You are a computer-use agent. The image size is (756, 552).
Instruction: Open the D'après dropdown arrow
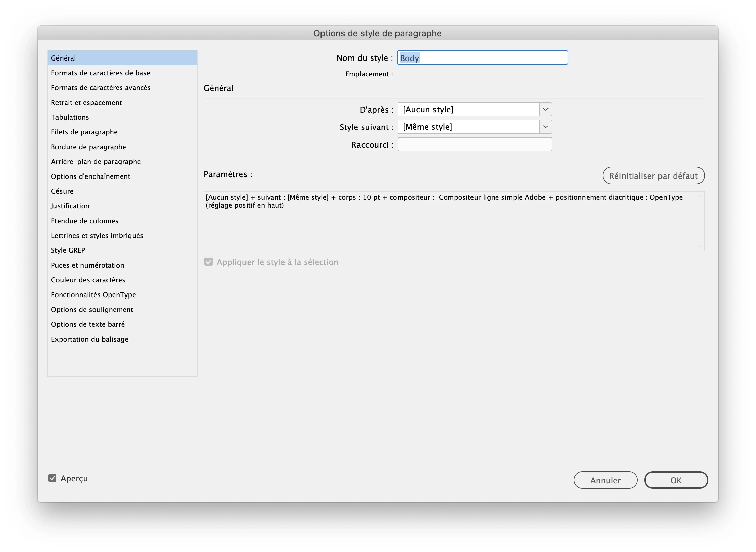(545, 109)
